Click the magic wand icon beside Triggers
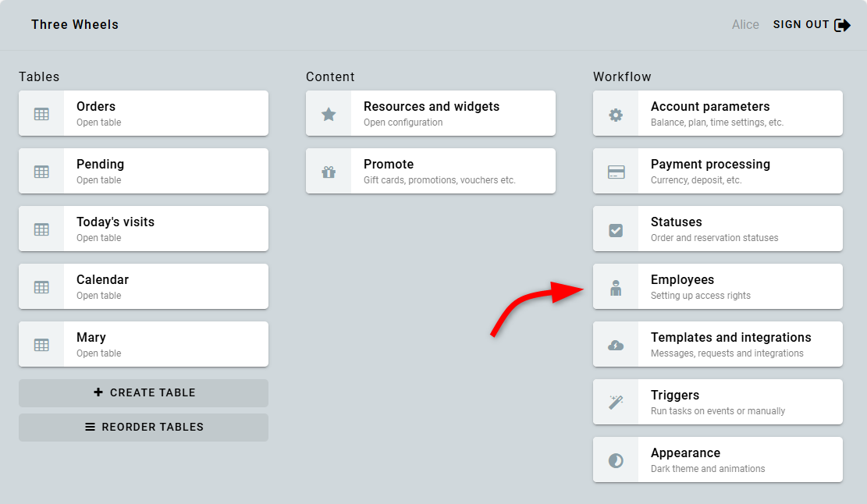This screenshot has width=867, height=504. (616, 403)
